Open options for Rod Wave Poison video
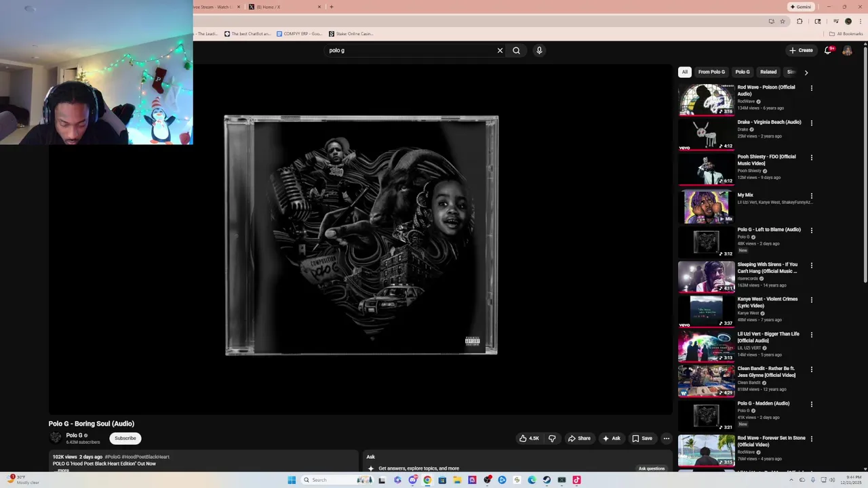868x488 pixels. point(811,88)
